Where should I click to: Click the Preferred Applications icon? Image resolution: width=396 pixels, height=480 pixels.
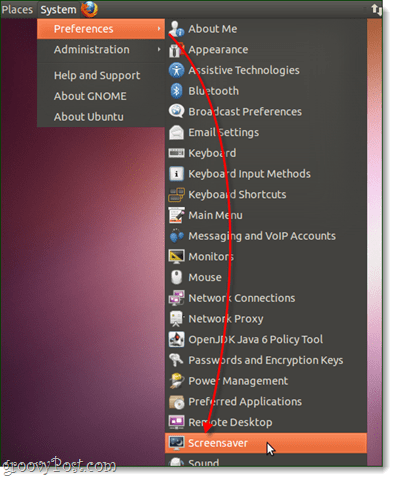(x=176, y=401)
